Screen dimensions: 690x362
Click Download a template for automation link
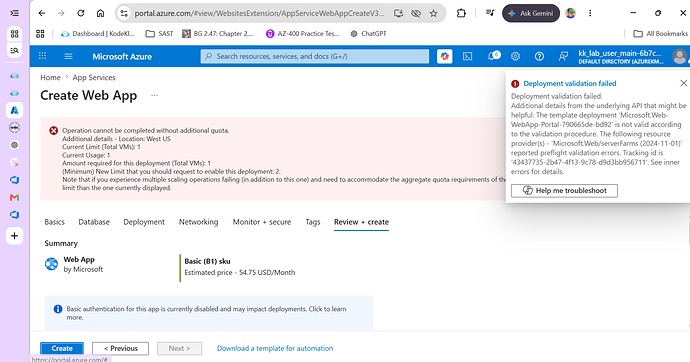pos(275,348)
